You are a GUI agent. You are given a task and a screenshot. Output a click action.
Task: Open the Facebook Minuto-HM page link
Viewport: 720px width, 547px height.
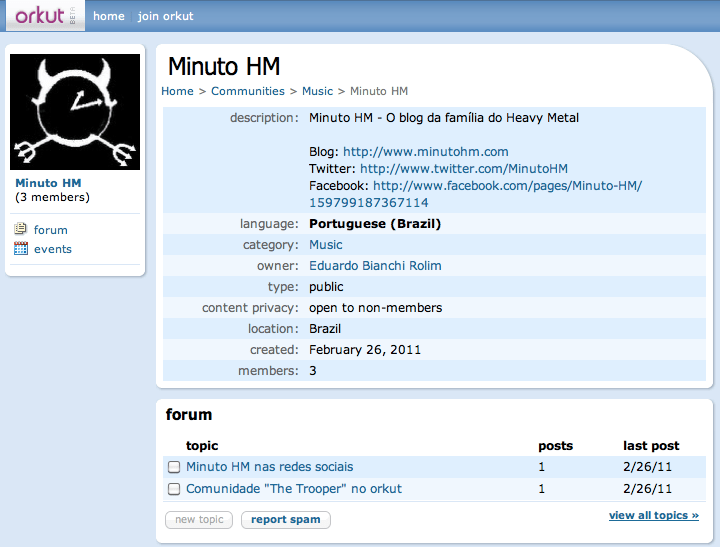coord(476,194)
